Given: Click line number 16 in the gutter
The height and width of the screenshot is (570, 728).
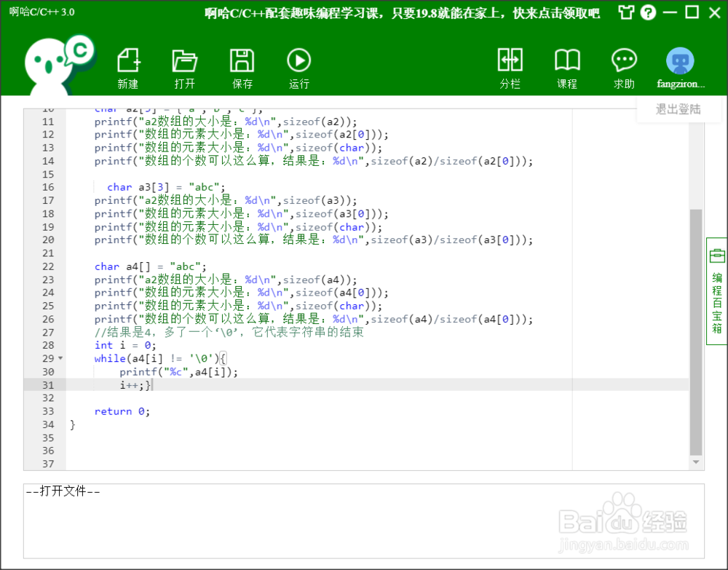Looking at the screenshot, I should tap(48, 187).
